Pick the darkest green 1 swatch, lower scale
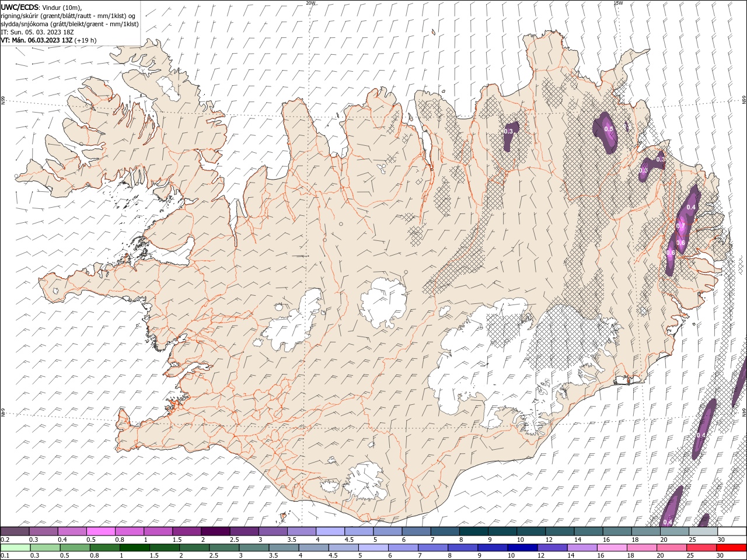 coord(136,548)
